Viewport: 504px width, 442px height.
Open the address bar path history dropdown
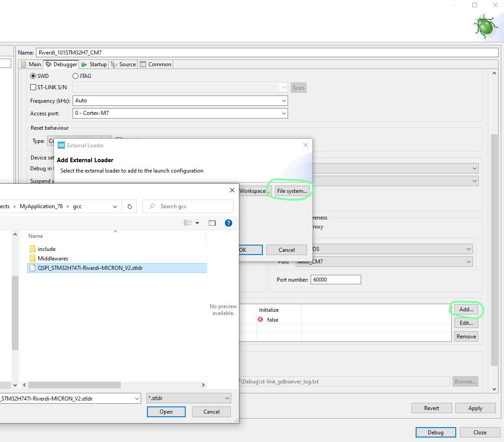click(115, 206)
